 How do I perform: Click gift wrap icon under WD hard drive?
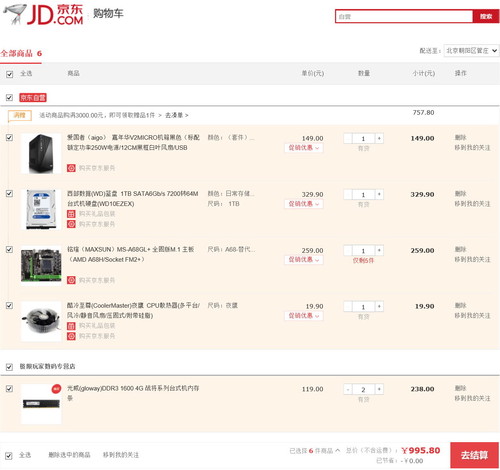(71, 214)
